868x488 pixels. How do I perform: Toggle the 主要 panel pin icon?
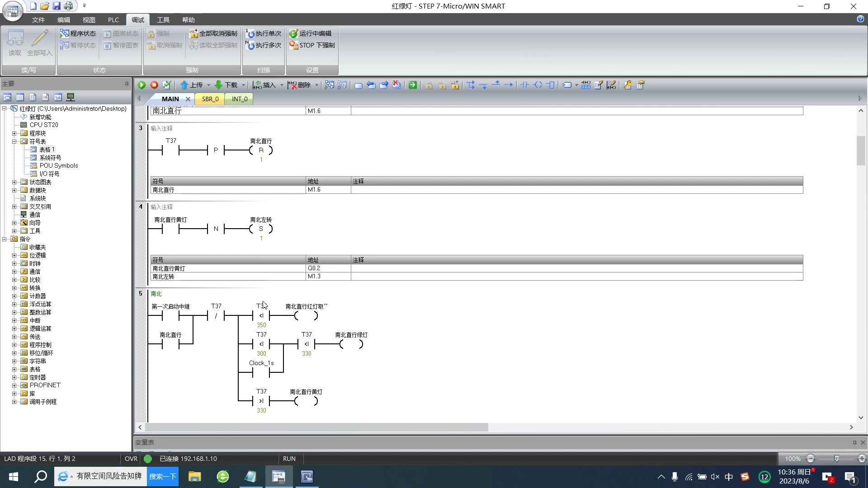pos(127,84)
